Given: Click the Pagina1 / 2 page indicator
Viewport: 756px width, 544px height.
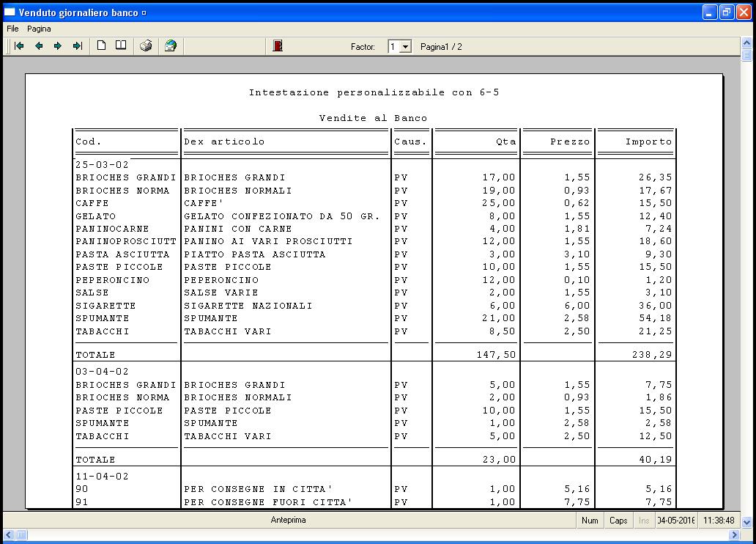Looking at the screenshot, I should 441,47.
